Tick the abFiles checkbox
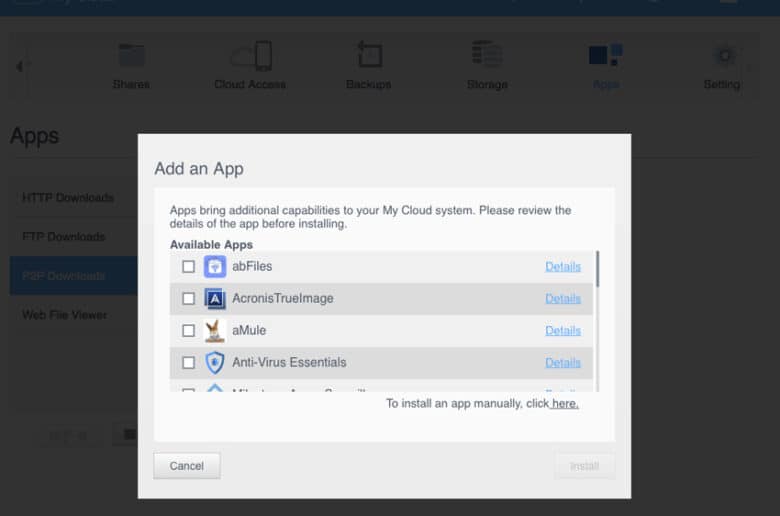Screen dimensions: 780x516 click(189, 267)
